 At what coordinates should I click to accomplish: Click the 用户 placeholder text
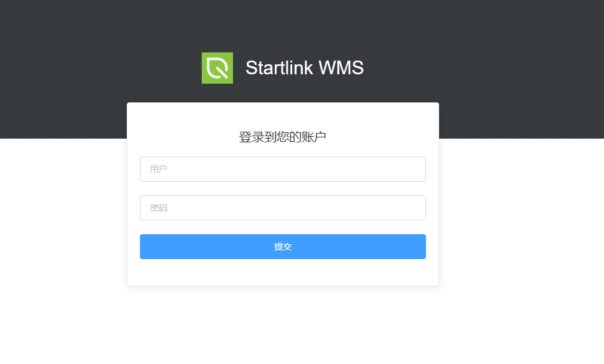pos(158,169)
